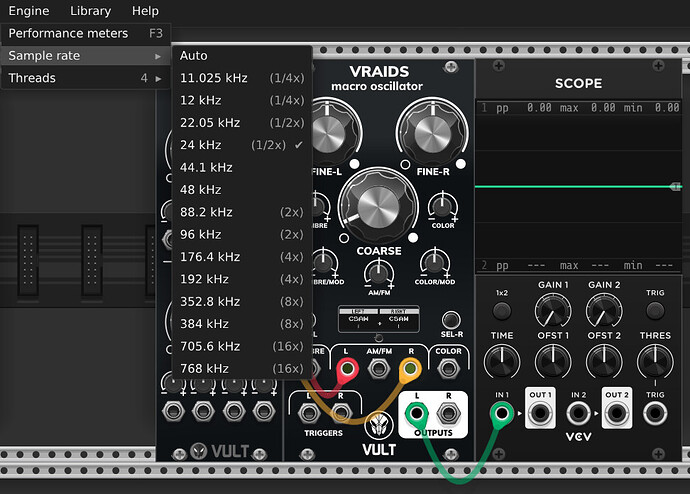Click the orange R AM/FM jack
Screen dimensions: 690x494
[410, 368]
